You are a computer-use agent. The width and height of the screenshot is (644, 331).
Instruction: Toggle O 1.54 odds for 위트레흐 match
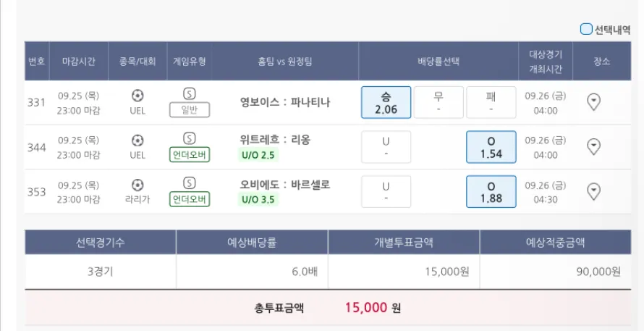[x=491, y=147]
